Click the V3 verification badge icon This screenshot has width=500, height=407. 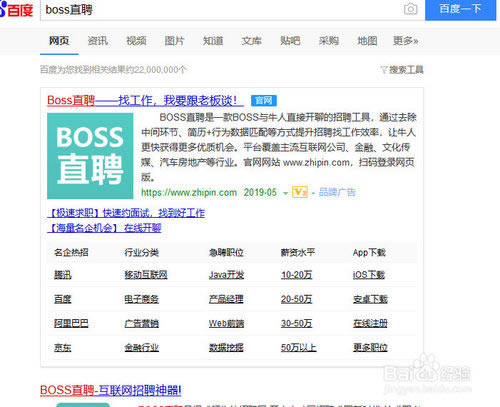point(300,192)
